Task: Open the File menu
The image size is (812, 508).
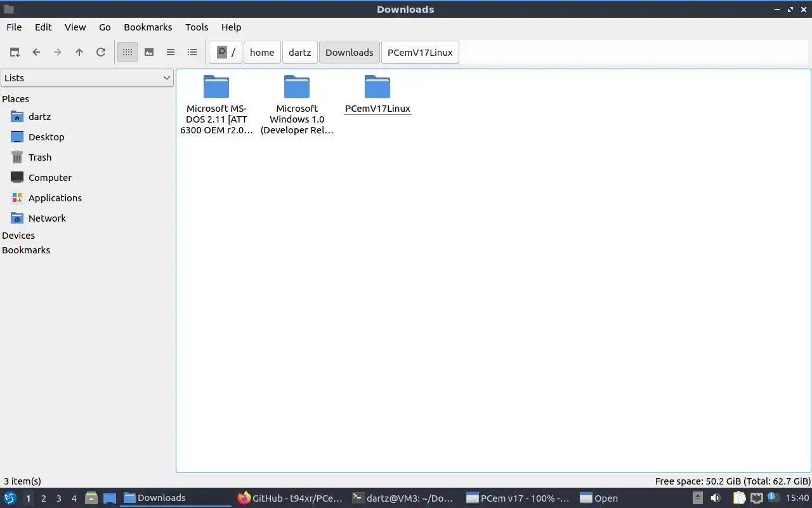Action: point(14,27)
